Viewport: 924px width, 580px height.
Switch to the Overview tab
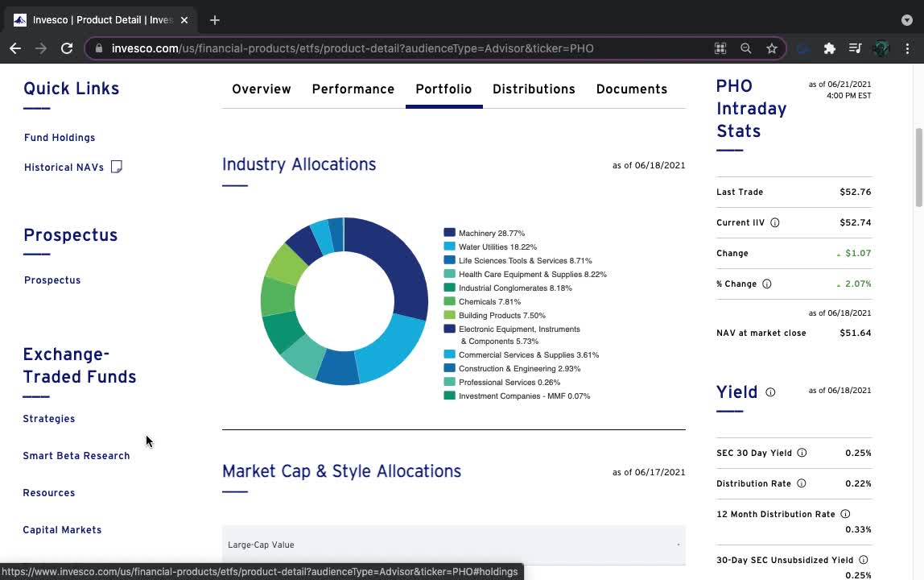[x=261, y=89]
